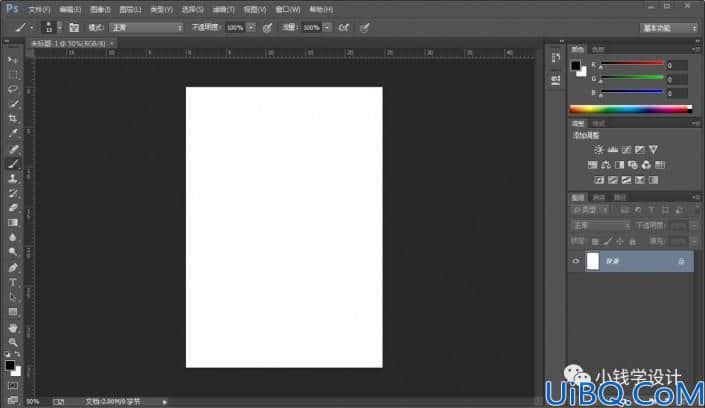Viewport: 705px width, 408px height.
Task: Add an Exposure adjustment
Action: tap(639, 149)
